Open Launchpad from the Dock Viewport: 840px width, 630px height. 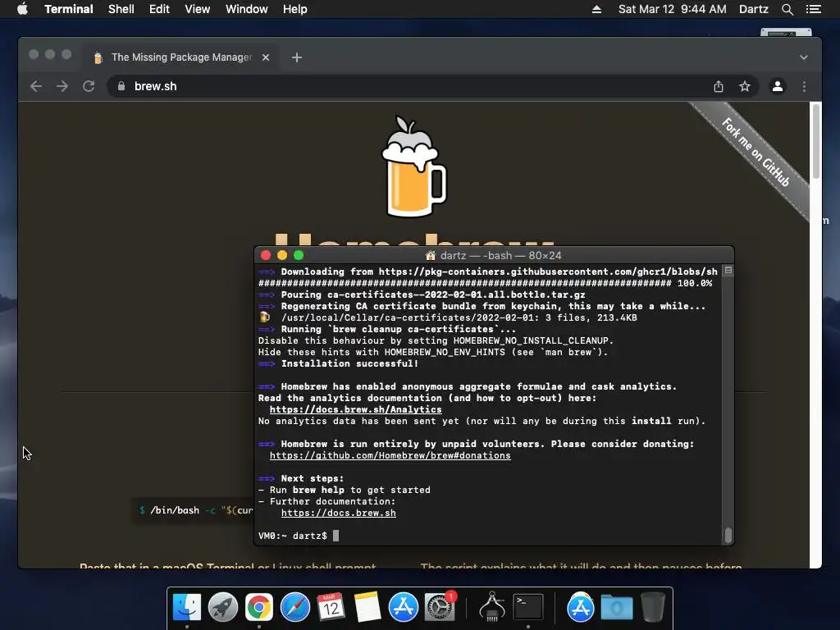tap(223, 607)
